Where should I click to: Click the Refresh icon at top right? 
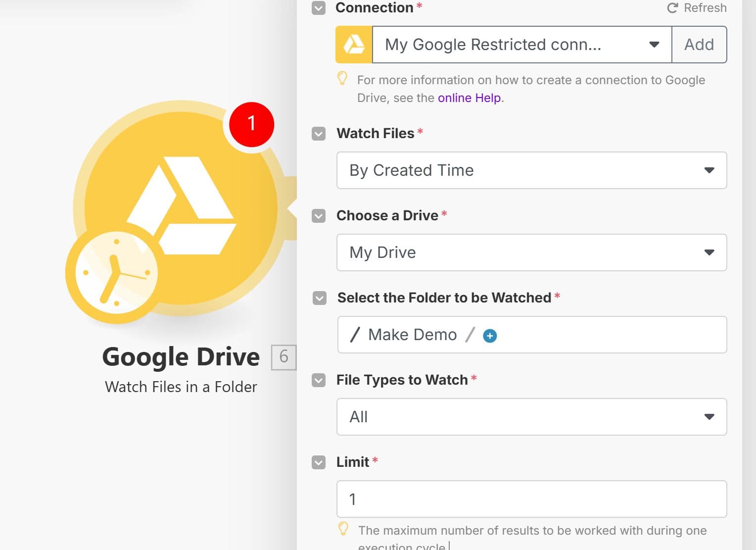671,7
